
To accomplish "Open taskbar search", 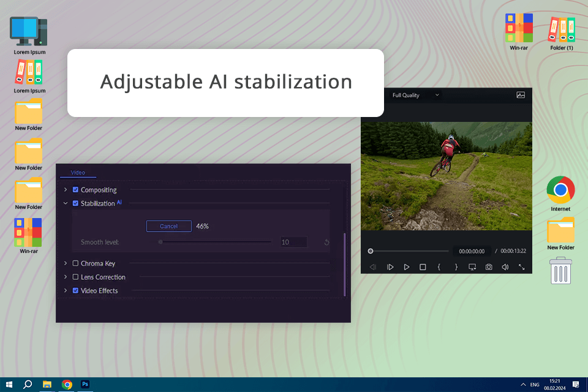I will (x=28, y=385).
